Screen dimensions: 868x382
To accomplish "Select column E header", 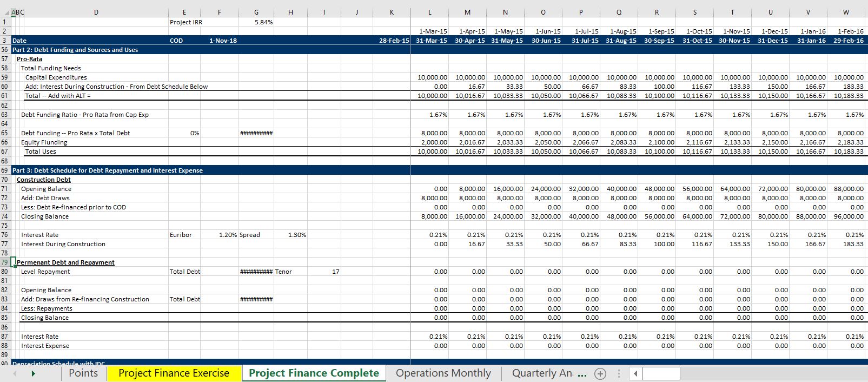I will (x=184, y=12).
